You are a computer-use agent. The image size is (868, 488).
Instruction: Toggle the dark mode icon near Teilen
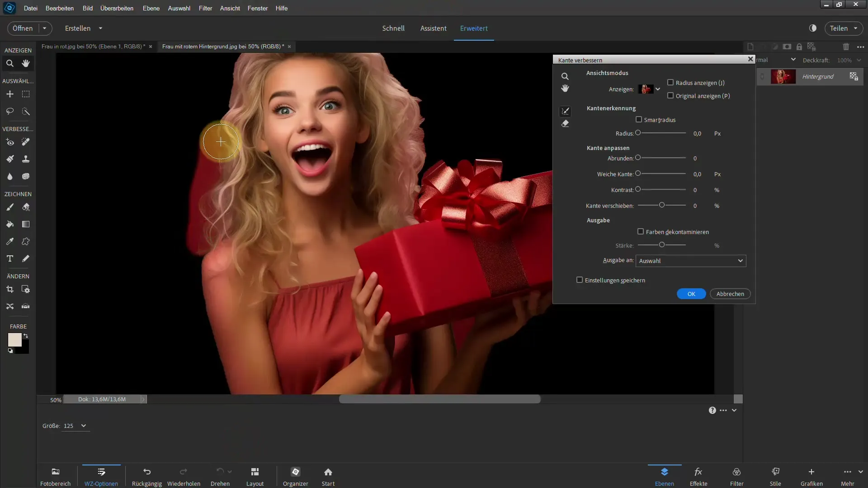(x=813, y=28)
